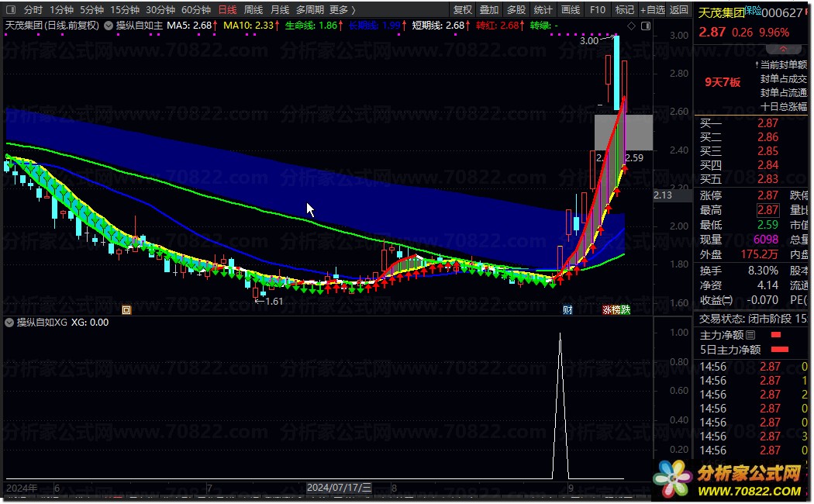Open 统计 statistics
The width and height of the screenshot is (814, 504).
543,9
